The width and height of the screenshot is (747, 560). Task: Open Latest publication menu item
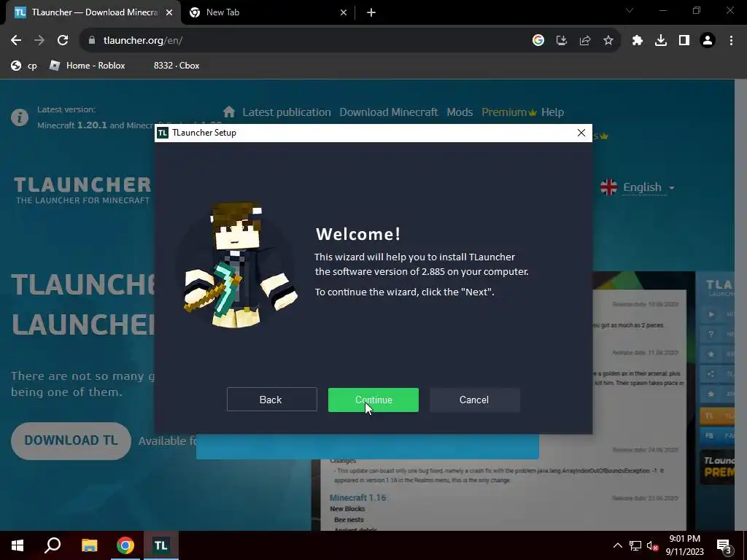click(286, 112)
